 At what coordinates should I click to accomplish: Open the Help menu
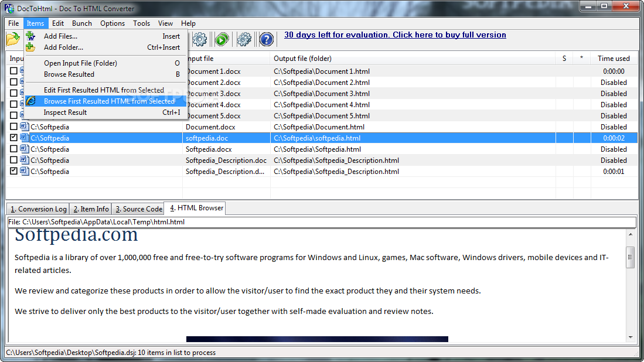[x=188, y=23]
